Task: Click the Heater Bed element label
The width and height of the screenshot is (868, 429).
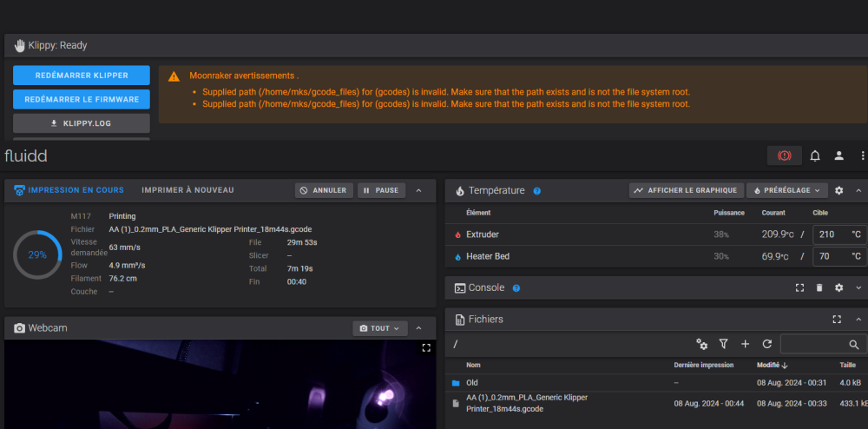Action: pyautogui.click(x=488, y=257)
